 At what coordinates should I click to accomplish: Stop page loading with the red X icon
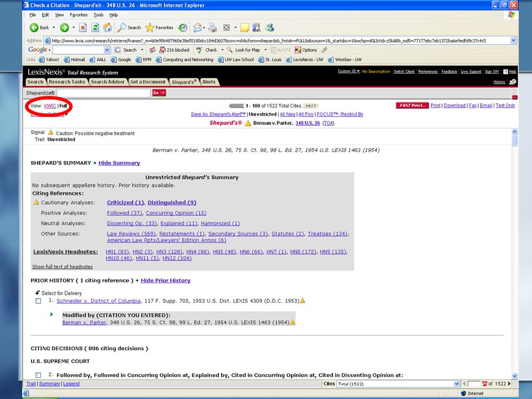(x=83, y=28)
